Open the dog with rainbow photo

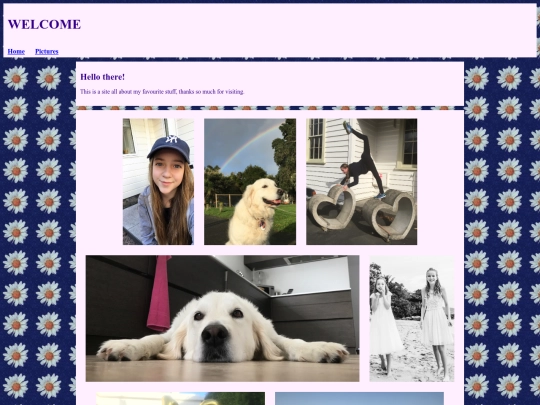[250, 181]
